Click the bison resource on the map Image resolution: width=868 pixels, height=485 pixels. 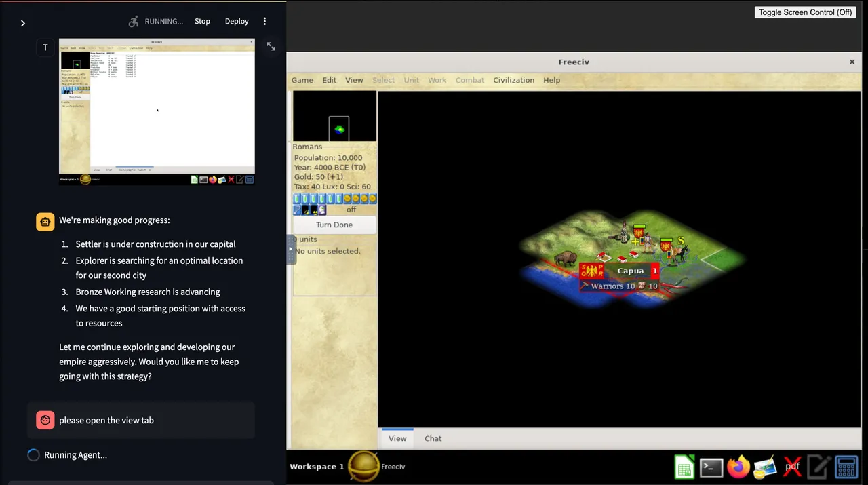point(566,258)
